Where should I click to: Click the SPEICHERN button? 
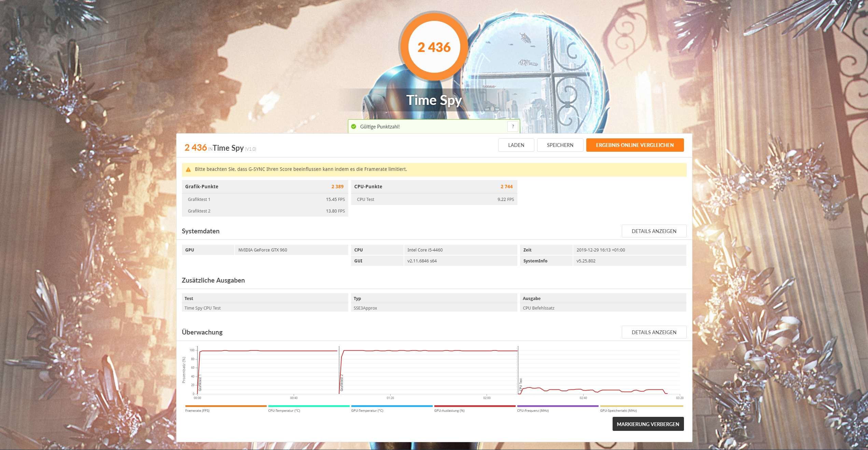click(x=560, y=145)
